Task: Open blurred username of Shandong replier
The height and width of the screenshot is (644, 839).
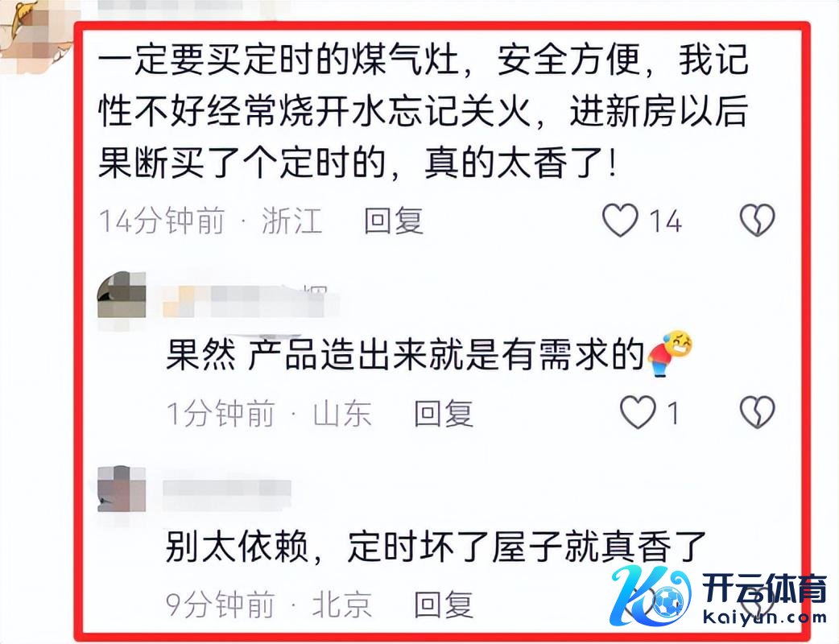Action: pos(250,299)
